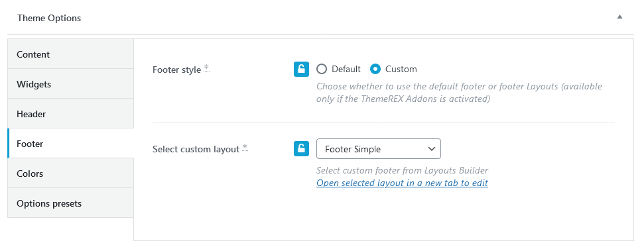
Task: Open the Widgets options tab
Action: pos(71,84)
